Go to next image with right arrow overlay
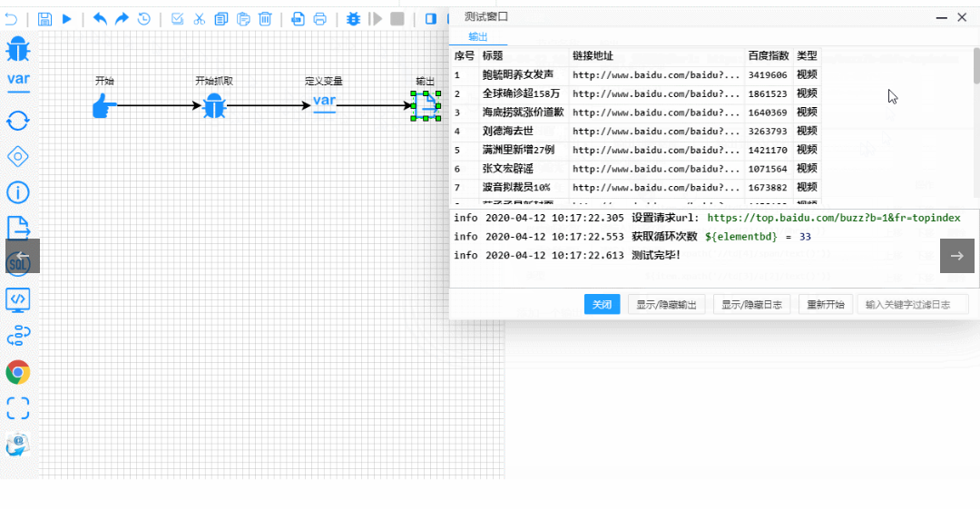Image resolution: width=980 pixels, height=509 pixels. coord(957,256)
